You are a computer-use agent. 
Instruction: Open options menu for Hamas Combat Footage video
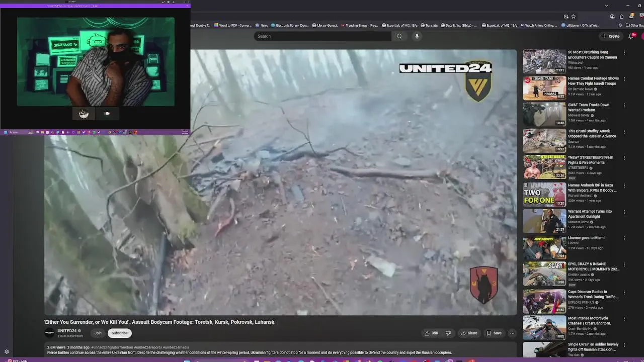[x=624, y=79]
